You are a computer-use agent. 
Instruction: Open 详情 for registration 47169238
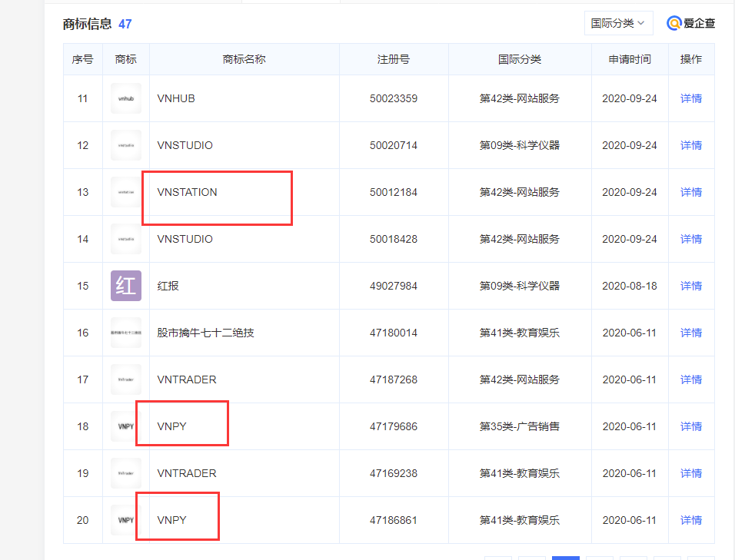click(x=691, y=473)
